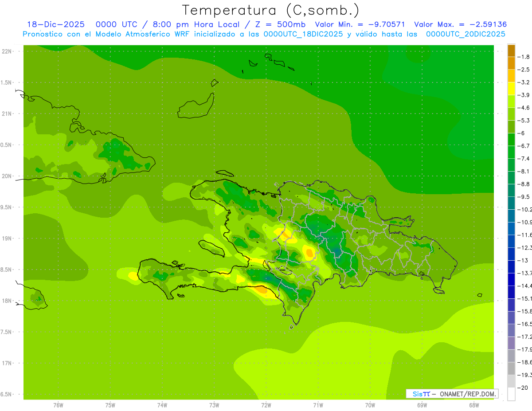This screenshot has height=411, width=532.
Task: Click the -13 colorbar label
Action: point(523,260)
